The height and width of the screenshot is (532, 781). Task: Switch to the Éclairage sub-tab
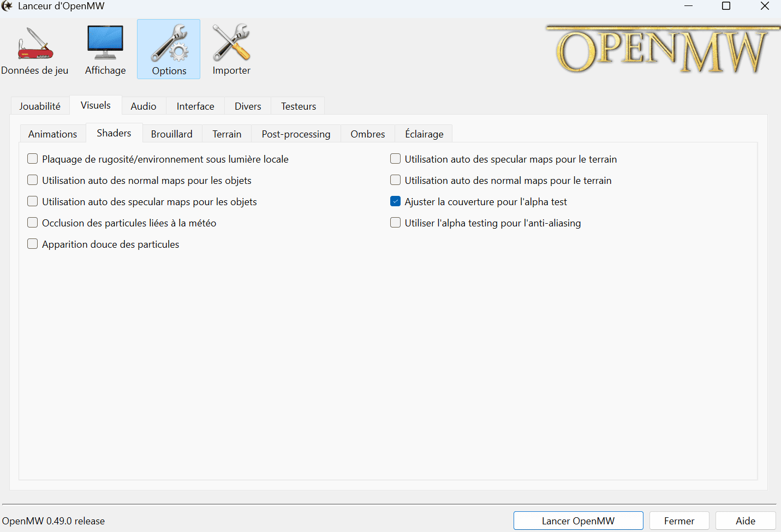point(424,134)
